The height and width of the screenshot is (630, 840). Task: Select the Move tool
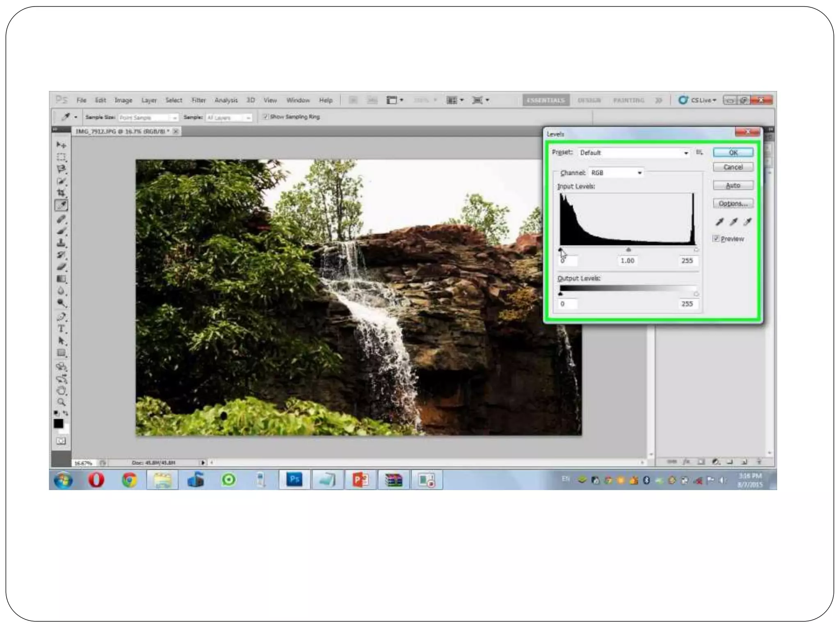pos(61,145)
